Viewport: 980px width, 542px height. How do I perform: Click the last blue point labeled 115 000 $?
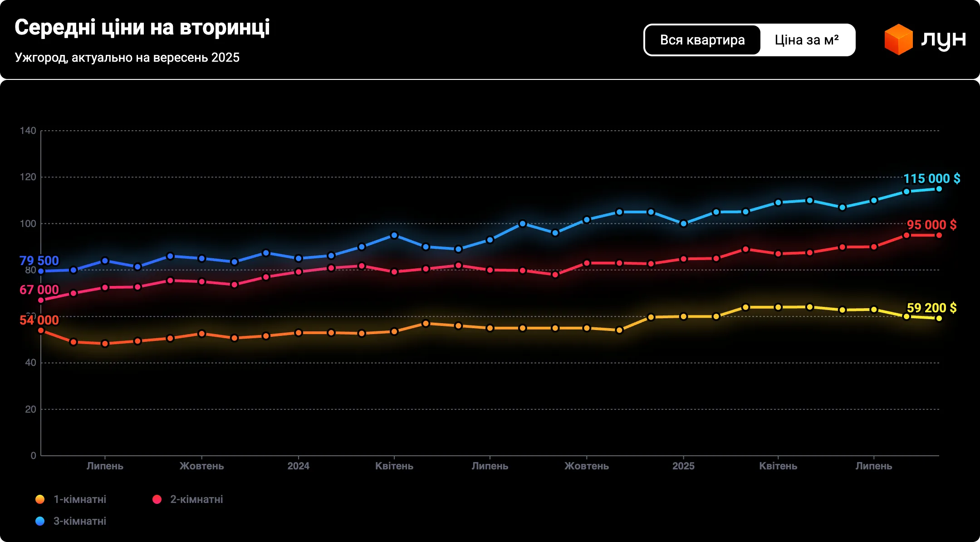tap(939, 189)
